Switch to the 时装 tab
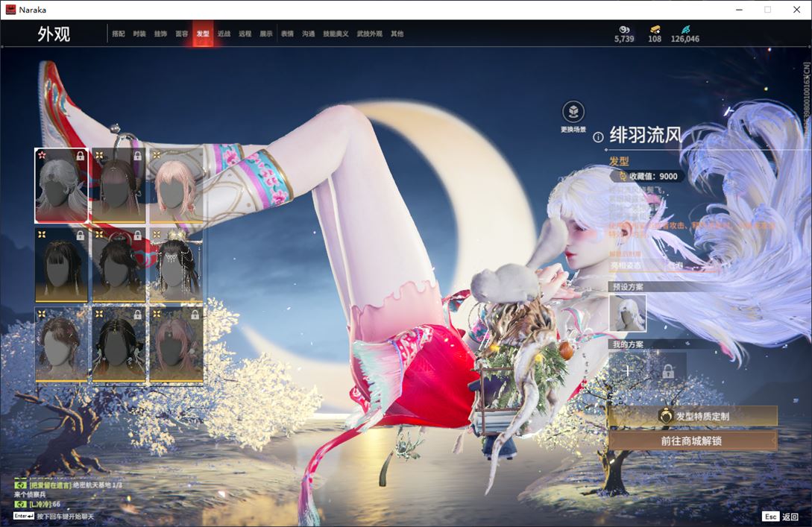This screenshot has width=812, height=527. click(139, 34)
